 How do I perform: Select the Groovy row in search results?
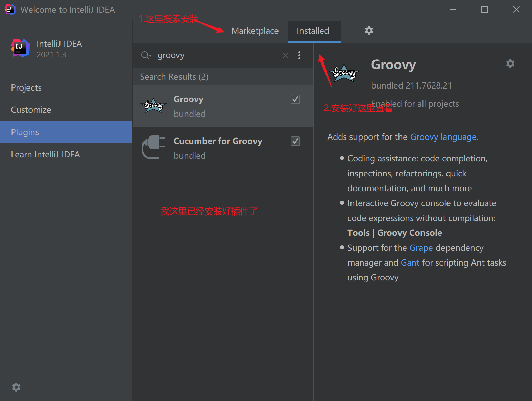pyautogui.click(x=223, y=106)
